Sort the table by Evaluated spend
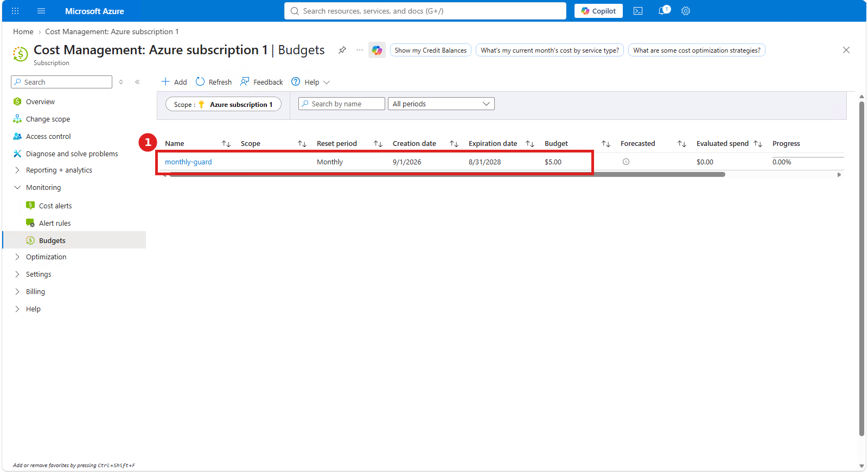 [x=758, y=144]
